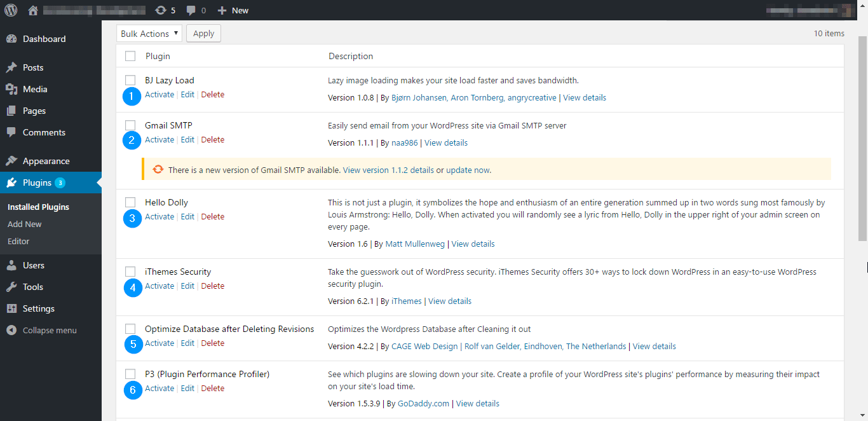View details for iThemes Security

(x=450, y=301)
